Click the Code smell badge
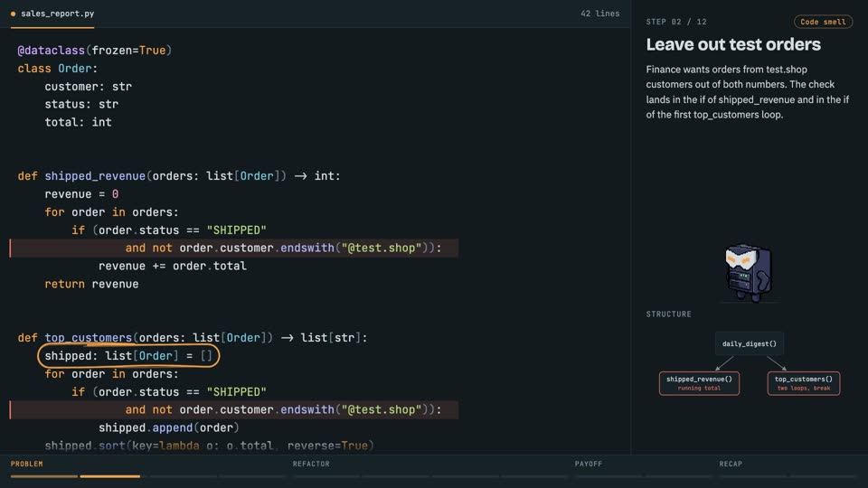This screenshot has width=868, height=488. click(x=823, y=22)
